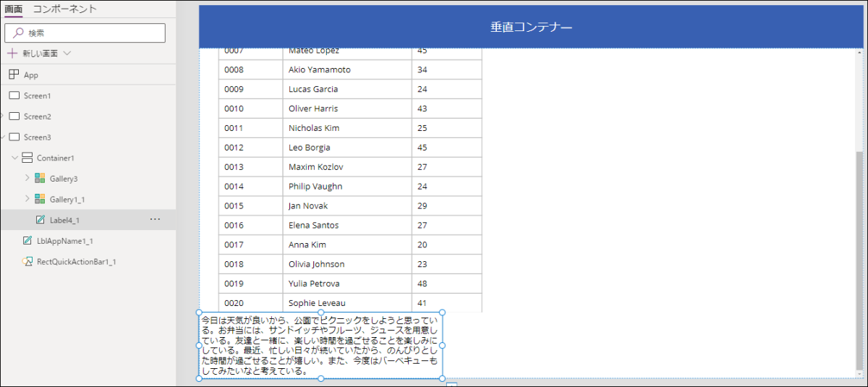Screen dimensions: 868x387
Task: Click the Screen3 screen icon
Action: [x=14, y=137]
